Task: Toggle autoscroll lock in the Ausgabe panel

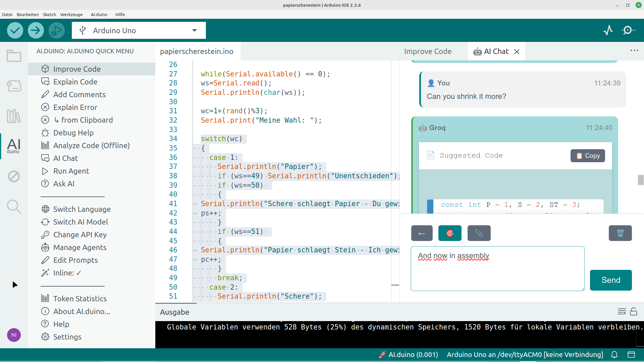Action: coord(634,312)
